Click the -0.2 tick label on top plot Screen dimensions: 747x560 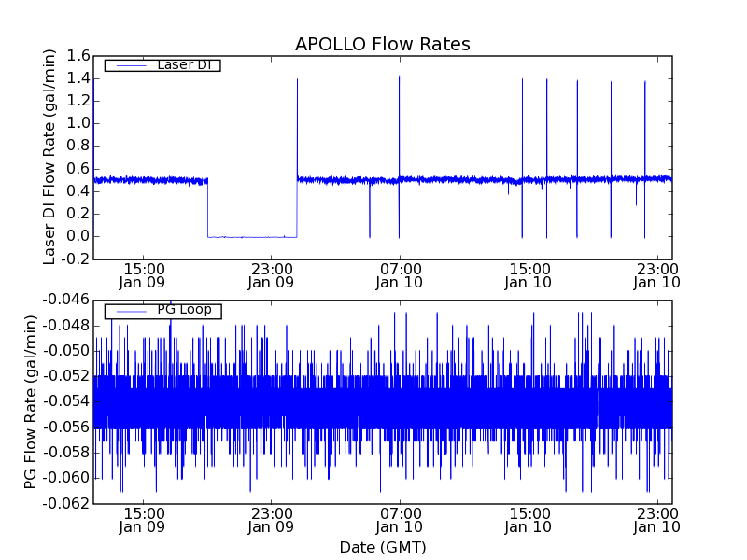[75, 259]
